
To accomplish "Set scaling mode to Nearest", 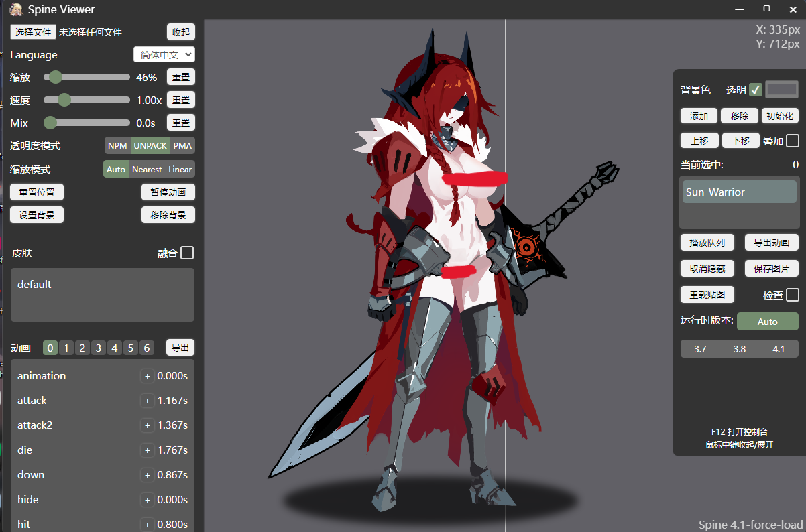I will pos(147,169).
